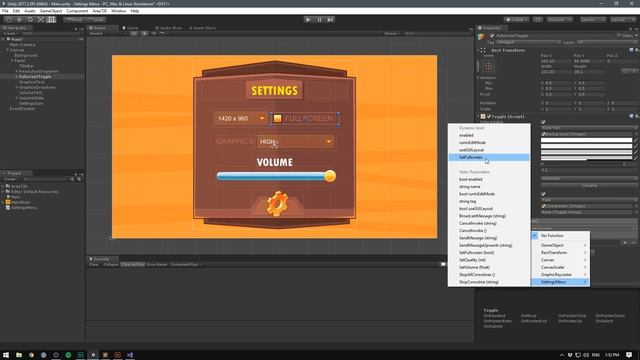
Task: Open the Edit menu
Action: pyautogui.click(x=16, y=11)
